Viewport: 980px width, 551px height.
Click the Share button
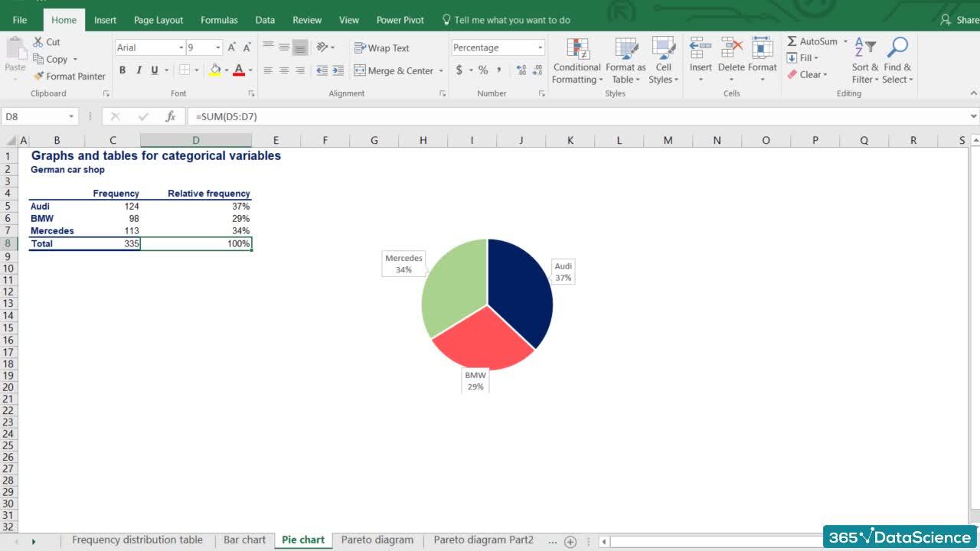pos(959,20)
